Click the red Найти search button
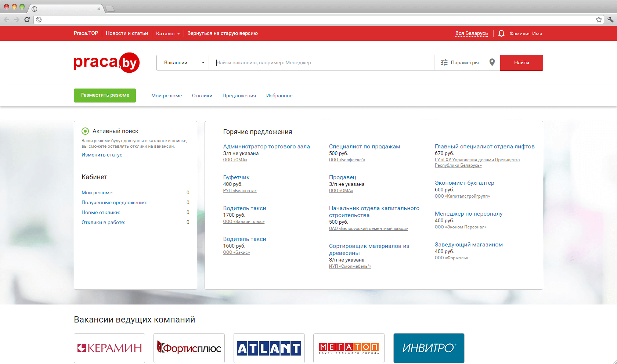617x364 pixels. (521, 62)
